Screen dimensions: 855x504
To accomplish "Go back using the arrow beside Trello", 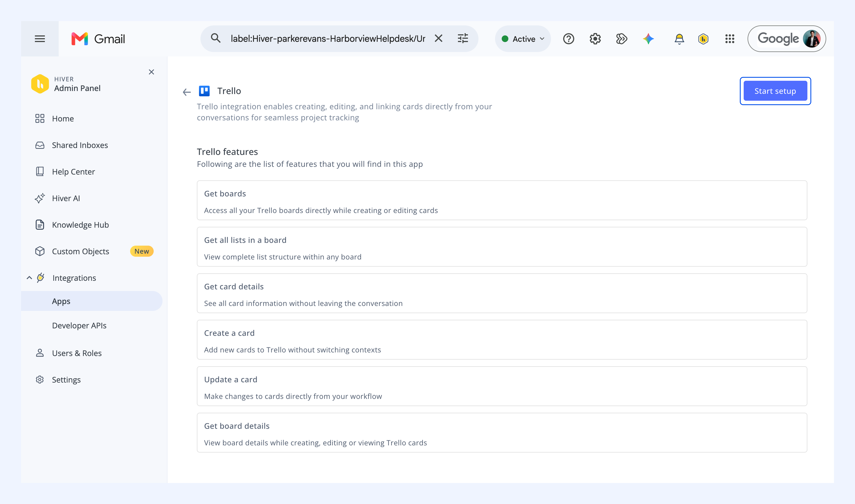I will [x=187, y=92].
